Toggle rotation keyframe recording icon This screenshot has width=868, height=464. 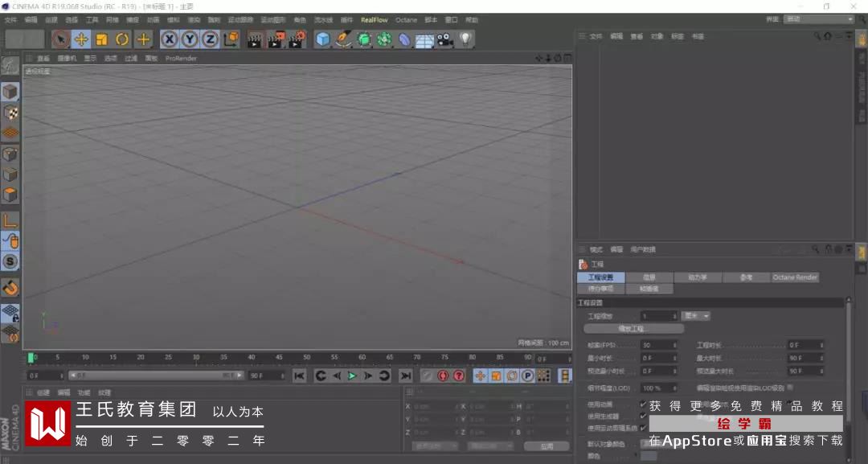click(513, 376)
